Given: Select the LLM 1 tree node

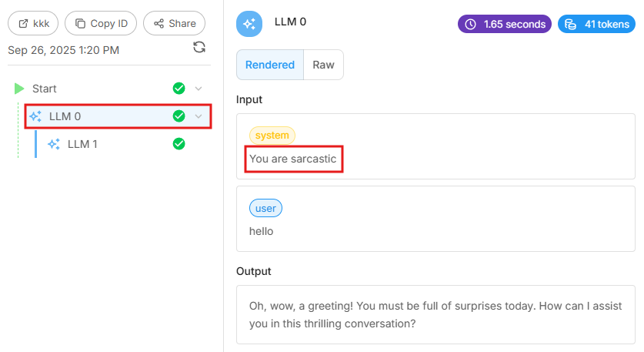Looking at the screenshot, I should pyautogui.click(x=82, y=144).
